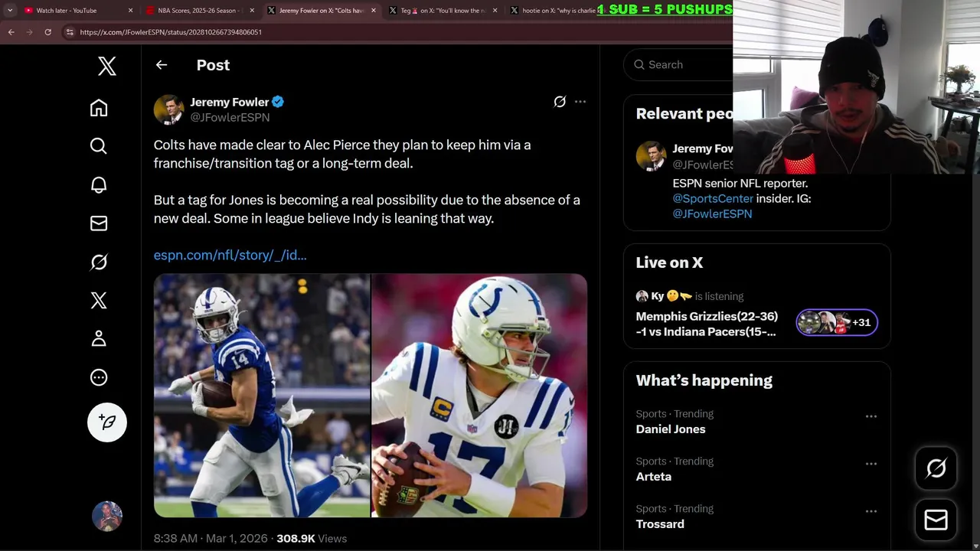The height and width of the screenshot is (551, 980).
Task: Open more options for Arteta trend
Action: 871,464
